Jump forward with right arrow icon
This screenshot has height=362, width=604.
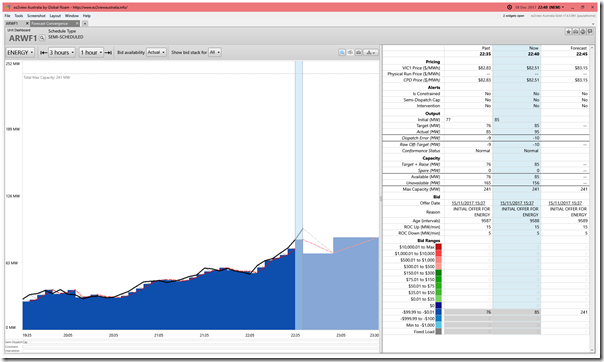click(108, 52)
